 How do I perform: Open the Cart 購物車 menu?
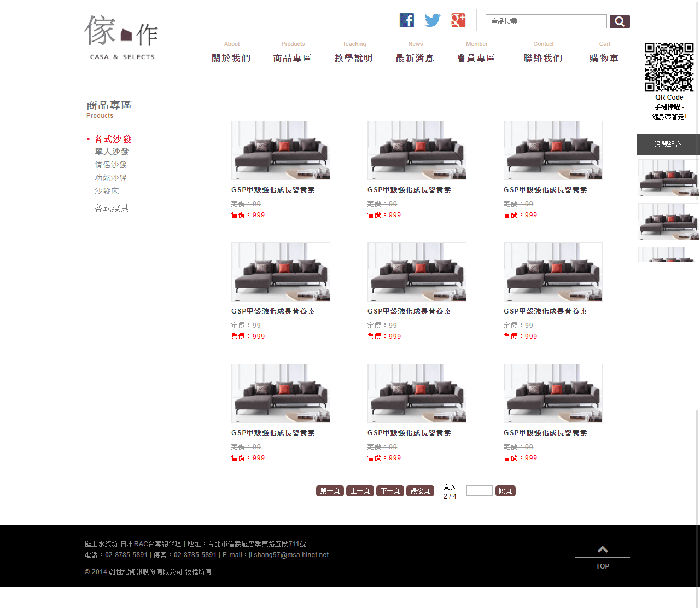click(x=604, y=52)
